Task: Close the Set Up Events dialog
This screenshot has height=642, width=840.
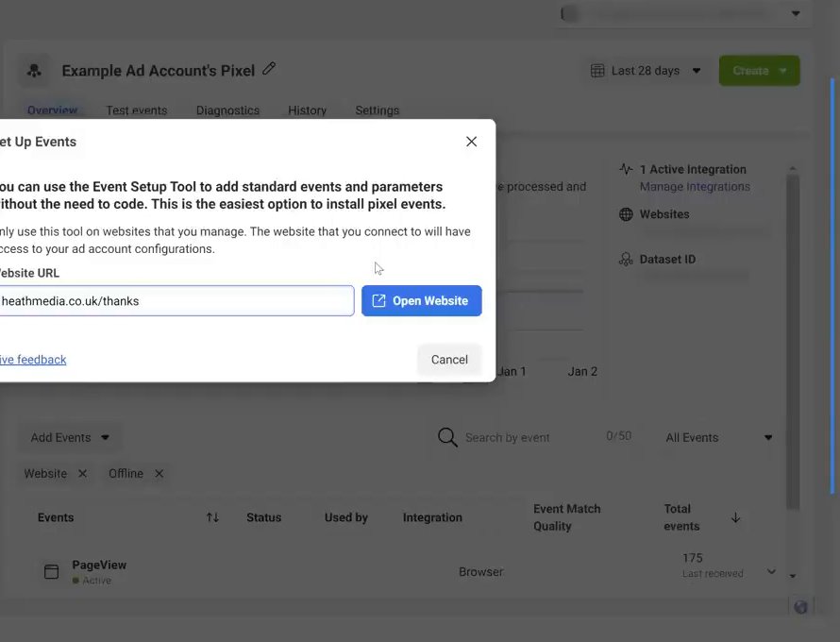Action: 471,142
